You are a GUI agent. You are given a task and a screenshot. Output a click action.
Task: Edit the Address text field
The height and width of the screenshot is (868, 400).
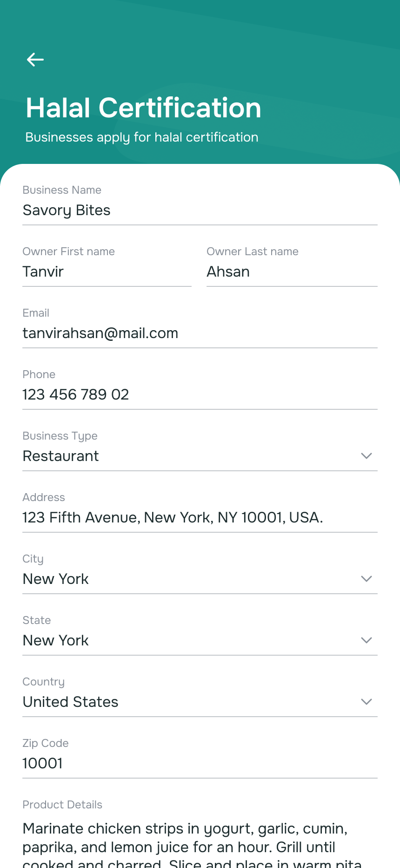click(200, 518)
